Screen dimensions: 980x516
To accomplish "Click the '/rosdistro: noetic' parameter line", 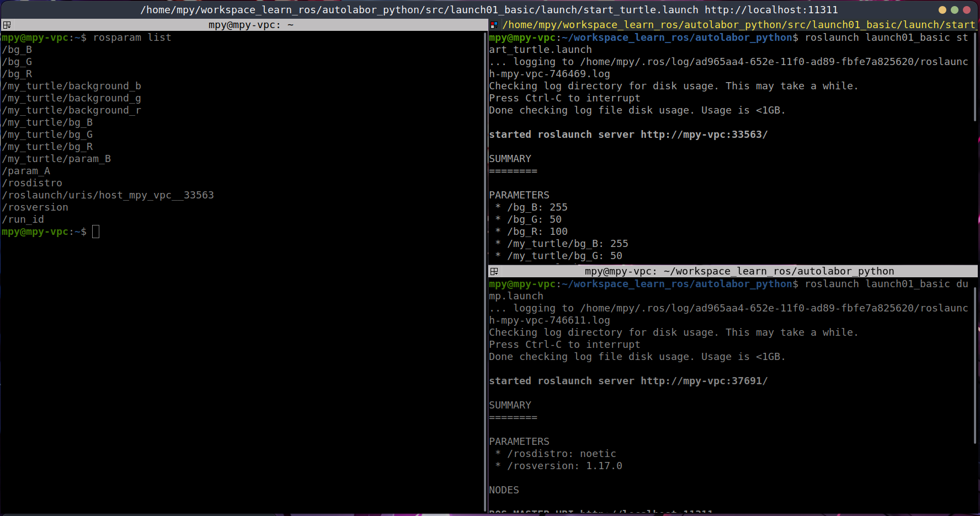I will (x=561, y=454).
